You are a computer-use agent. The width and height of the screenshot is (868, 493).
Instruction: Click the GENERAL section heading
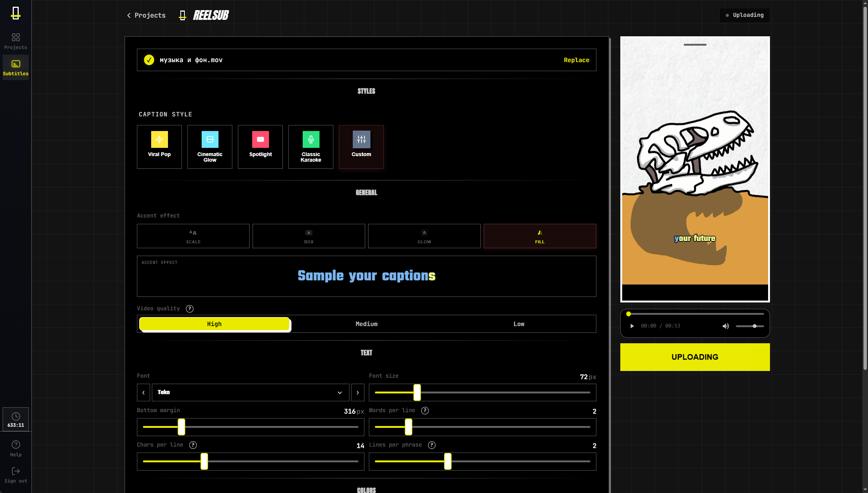(367, 192)
